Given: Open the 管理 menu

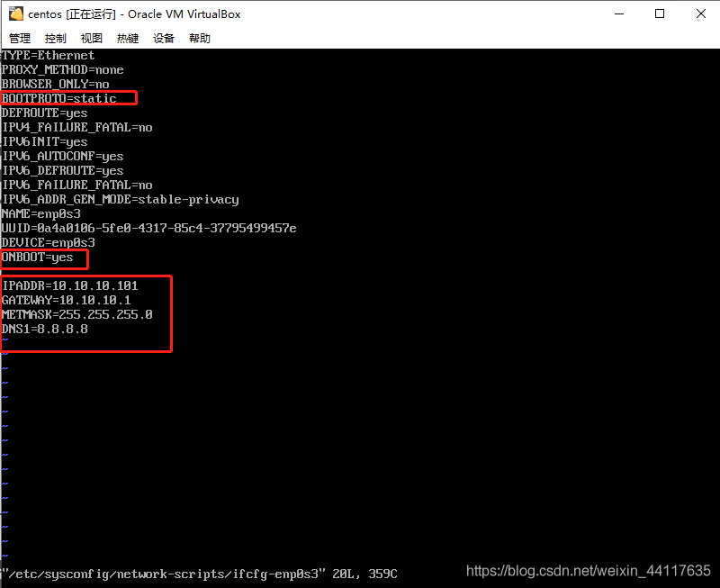Looking at the screenshot, I should point(19,39).
